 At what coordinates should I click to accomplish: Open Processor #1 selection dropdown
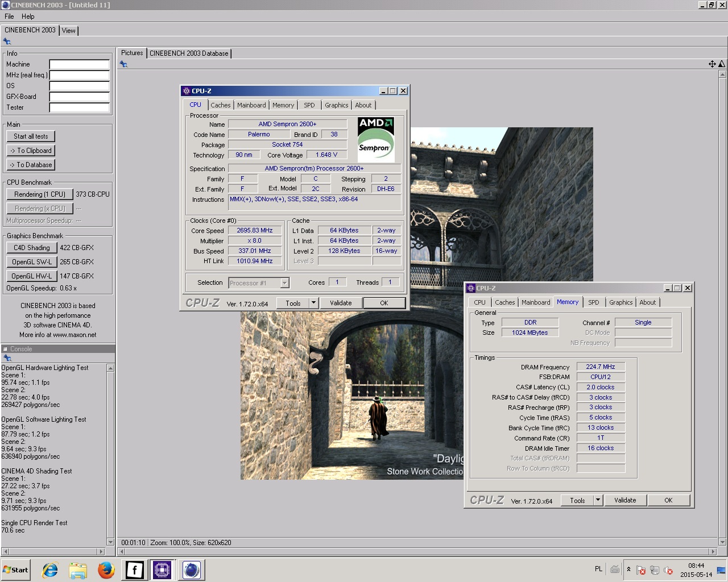click(259, 282)
